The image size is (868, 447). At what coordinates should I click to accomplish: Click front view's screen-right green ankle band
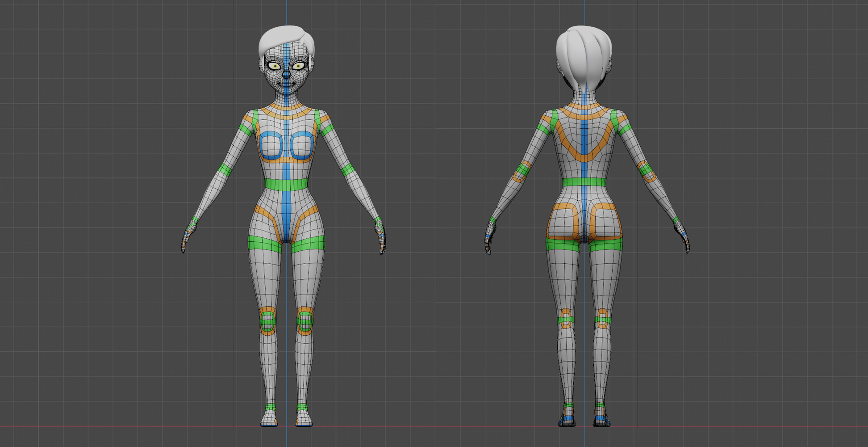[x=303, y=407]
